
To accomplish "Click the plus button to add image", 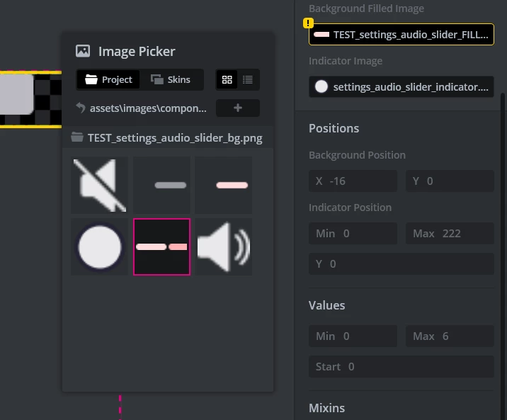I will coord(238,108).
